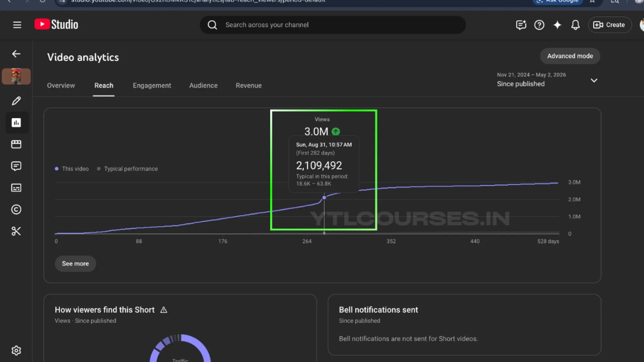The height and width of the screenshot is (362, 644).
Task: Open video details pencil icon
Action: [16, 101]
